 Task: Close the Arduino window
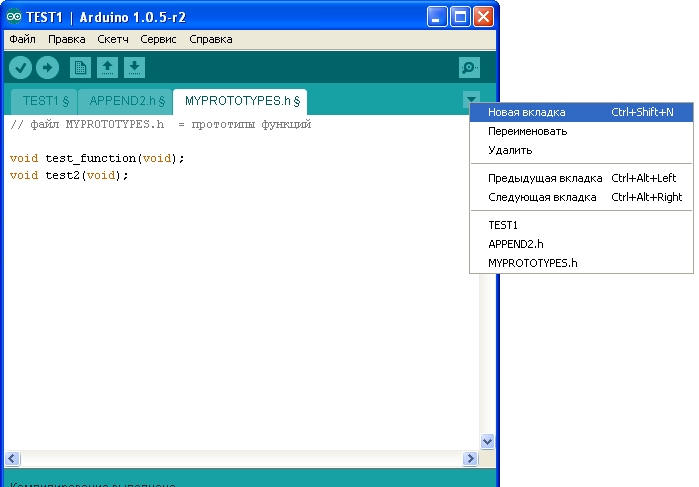click(x=483, y=17)
